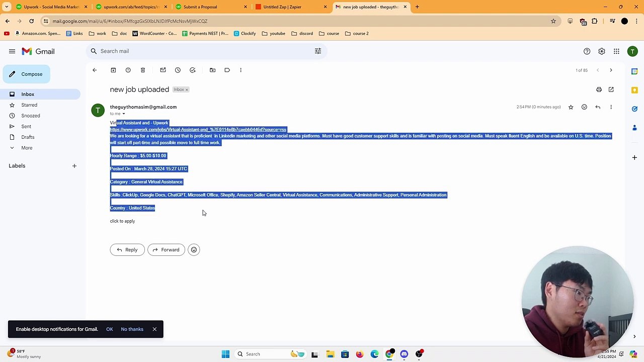Open Gmail settings gear

(602, 51)
